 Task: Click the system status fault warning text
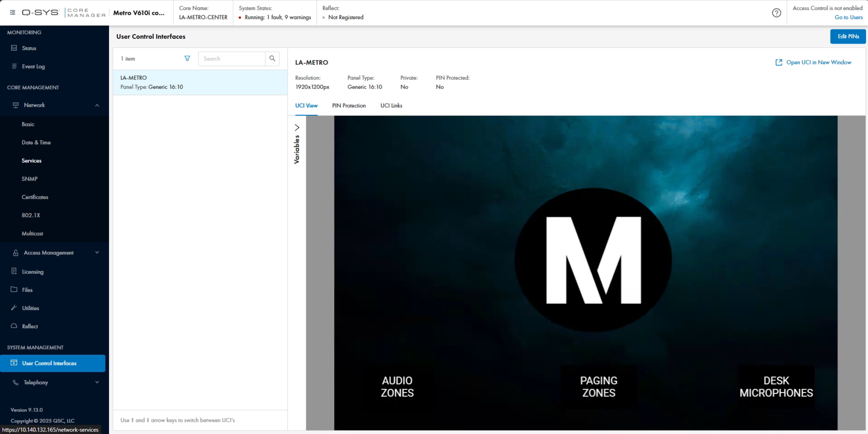278,17
